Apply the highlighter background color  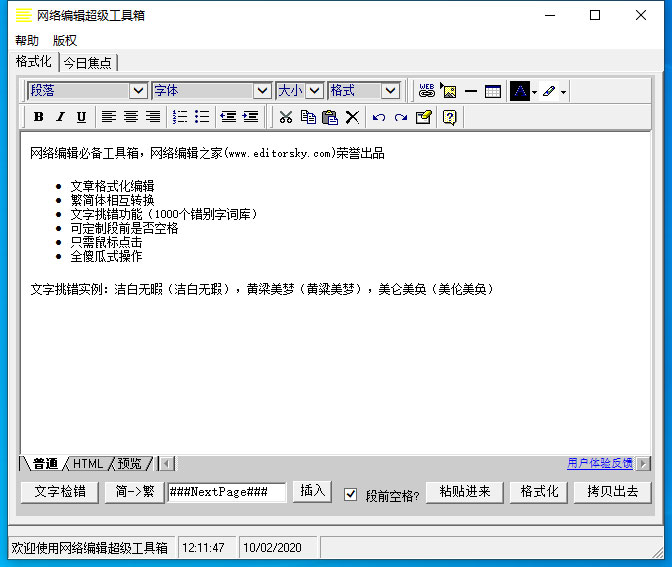point(549,91)
